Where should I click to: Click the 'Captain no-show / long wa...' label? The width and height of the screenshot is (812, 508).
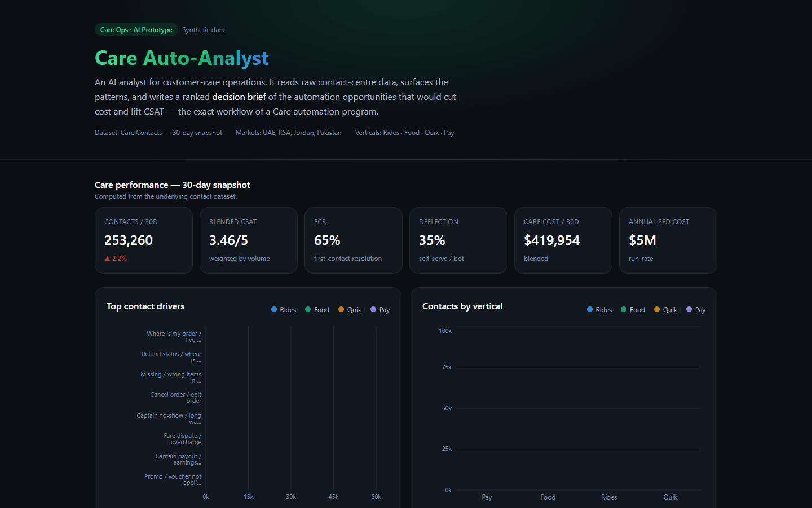point(169,419)
